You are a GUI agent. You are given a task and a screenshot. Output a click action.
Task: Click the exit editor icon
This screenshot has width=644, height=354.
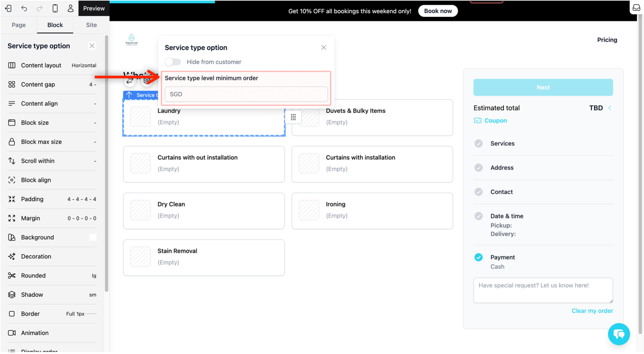point(8,8)
